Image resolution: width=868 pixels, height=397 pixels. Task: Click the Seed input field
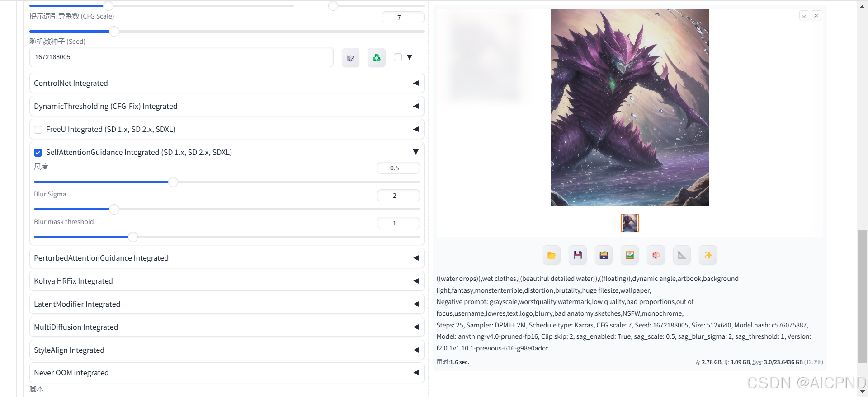coord(181,57)
